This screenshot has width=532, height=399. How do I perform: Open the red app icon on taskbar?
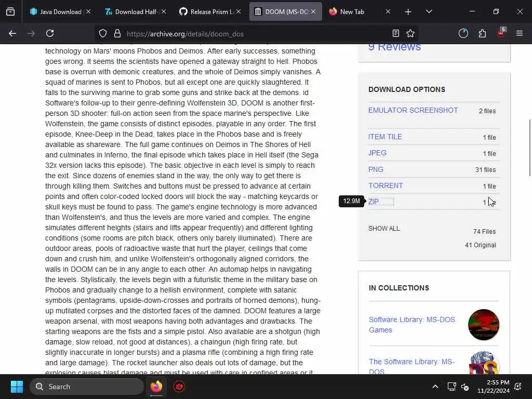179,387
